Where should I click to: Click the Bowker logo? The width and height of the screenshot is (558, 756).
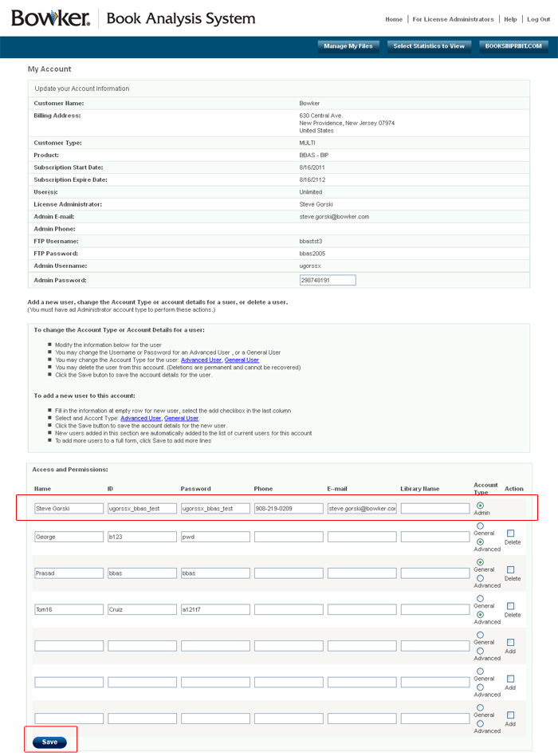click(x=50, y=18)
